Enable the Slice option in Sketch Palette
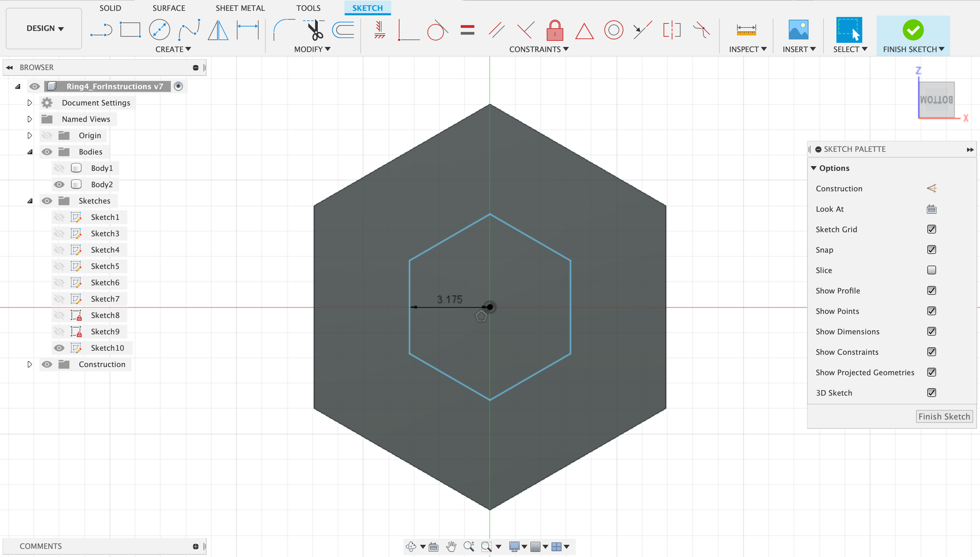 coord(931,270)
